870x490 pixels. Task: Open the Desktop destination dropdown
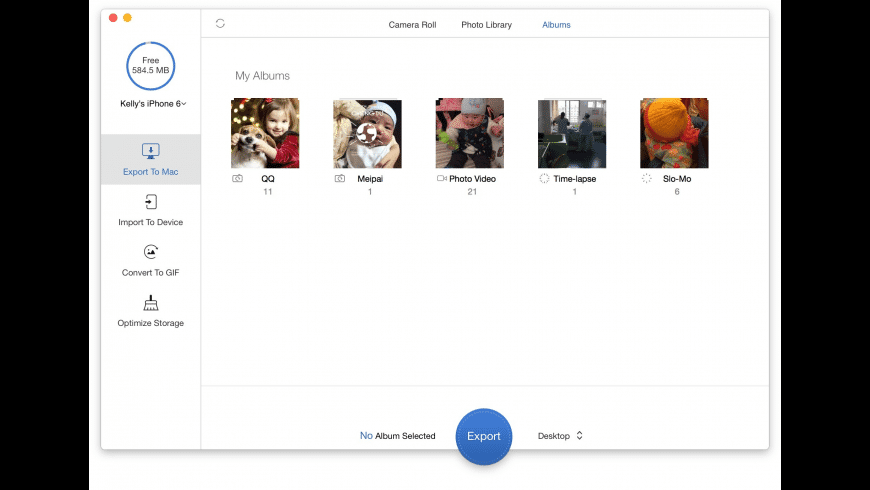[x=560, y=436]
